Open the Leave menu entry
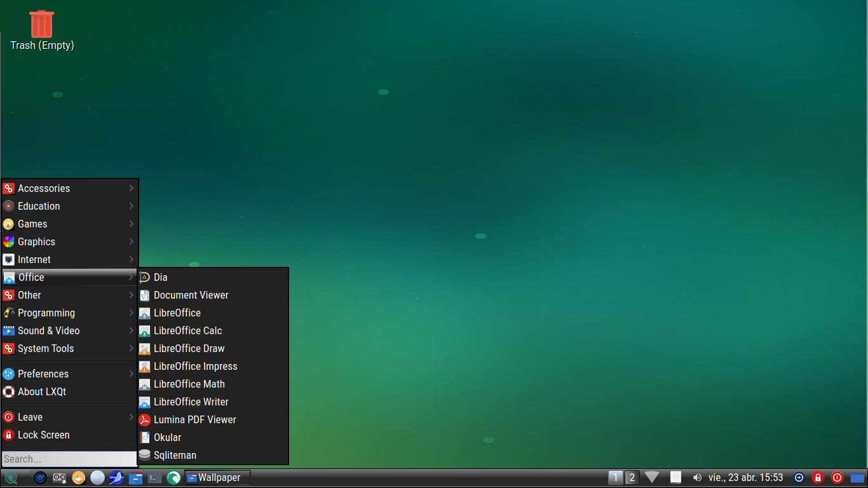The image size is (868, 488). (69, 417)
